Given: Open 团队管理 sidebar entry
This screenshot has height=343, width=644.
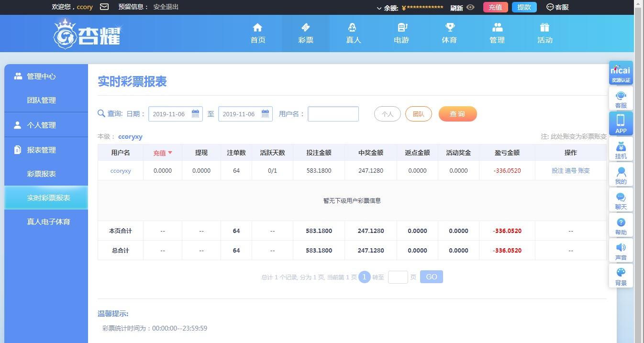Looking at the screenshot, I should 46,100.
